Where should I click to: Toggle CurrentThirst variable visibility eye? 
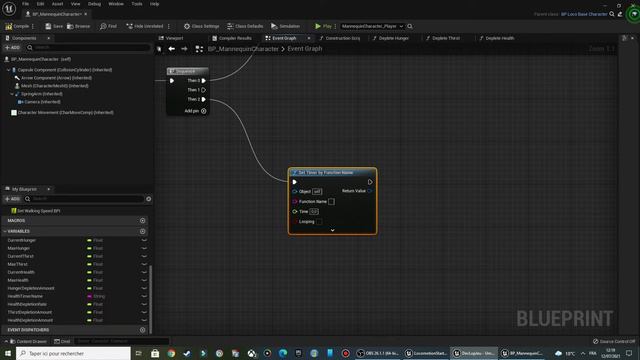click(x=144, y=256)
